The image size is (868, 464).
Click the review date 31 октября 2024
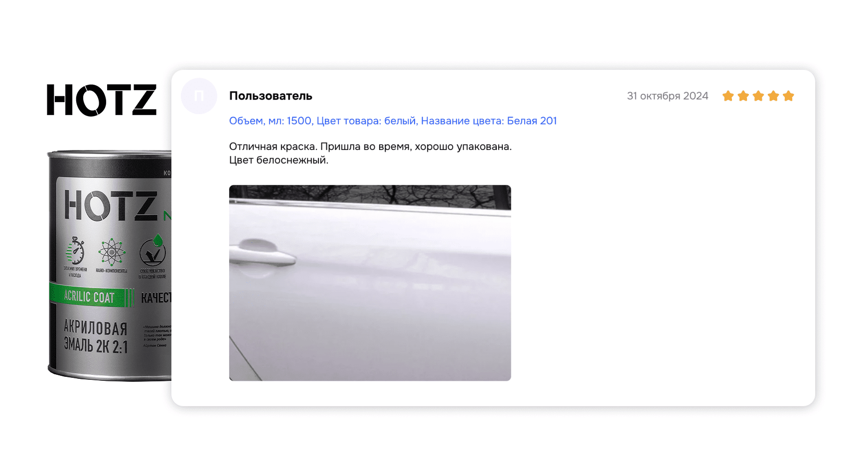point(667,96)
